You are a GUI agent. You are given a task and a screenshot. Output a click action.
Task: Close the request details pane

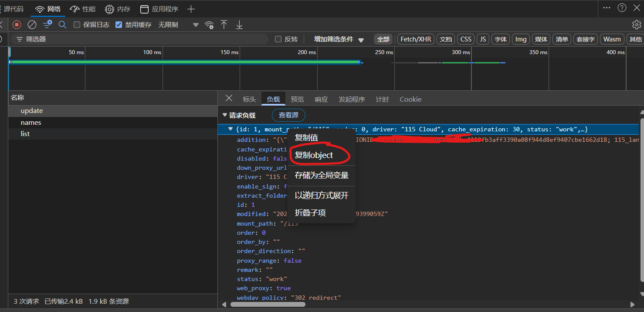pyautogui.click(x=229, y=98)
